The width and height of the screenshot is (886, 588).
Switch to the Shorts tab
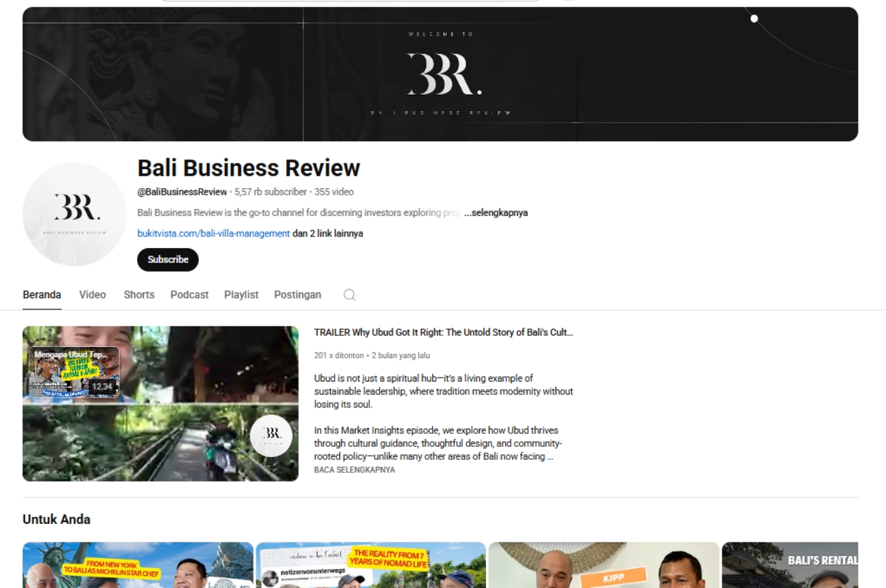139,294
